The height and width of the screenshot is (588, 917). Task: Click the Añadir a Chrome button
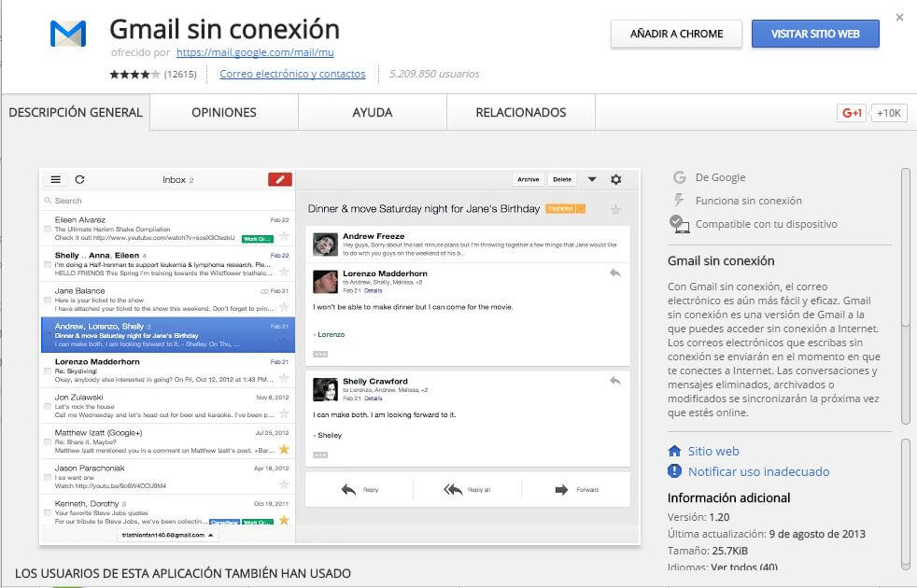click(x=677, y=34)
